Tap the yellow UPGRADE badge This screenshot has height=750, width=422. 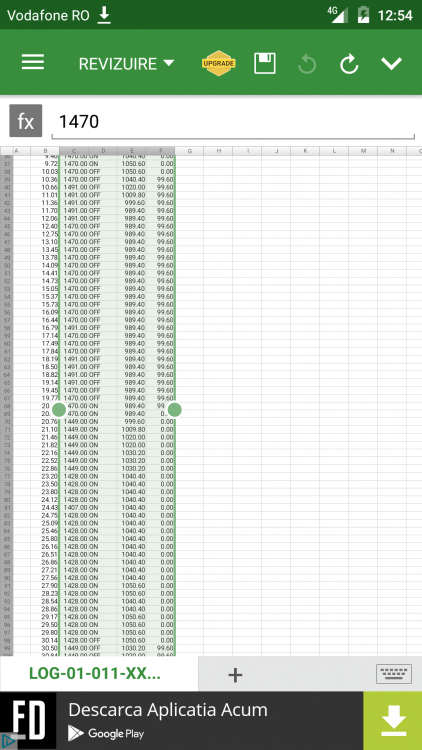pos(219,63)
